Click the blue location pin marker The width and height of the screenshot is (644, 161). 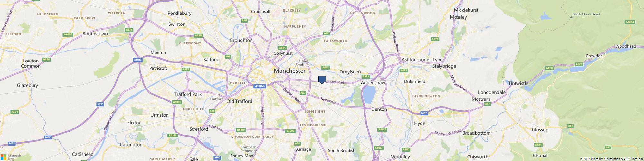(322, 80)
